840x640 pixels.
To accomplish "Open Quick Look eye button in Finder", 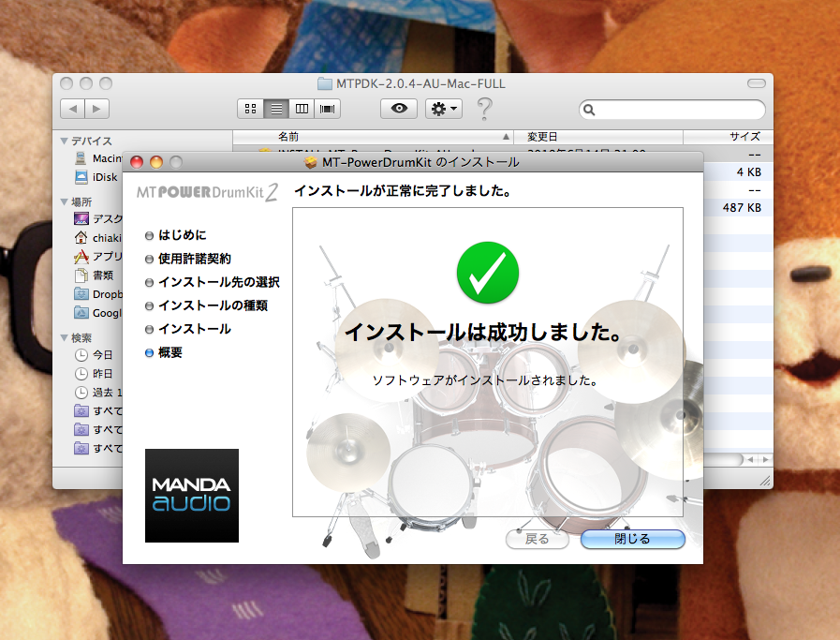I will click(399, 109).
